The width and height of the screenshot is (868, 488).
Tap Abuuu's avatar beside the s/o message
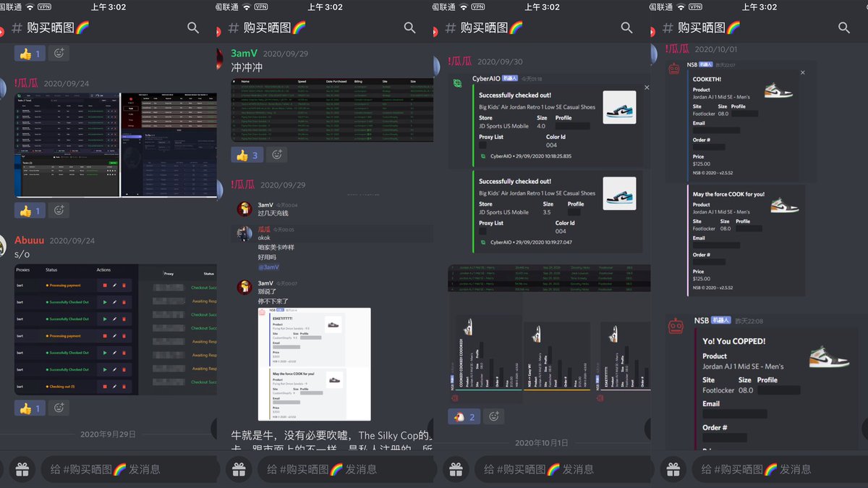tap(4, 246)
